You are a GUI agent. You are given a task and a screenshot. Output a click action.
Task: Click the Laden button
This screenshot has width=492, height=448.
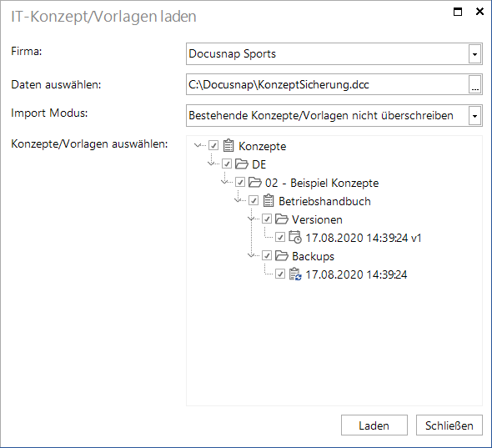tap(374, 425)
